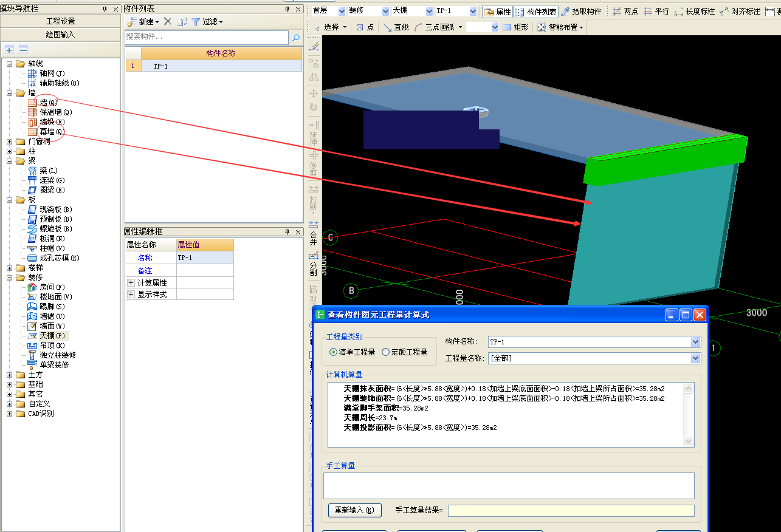Pick the 矩形 rectangle draw tool

[x=515, y=27]
